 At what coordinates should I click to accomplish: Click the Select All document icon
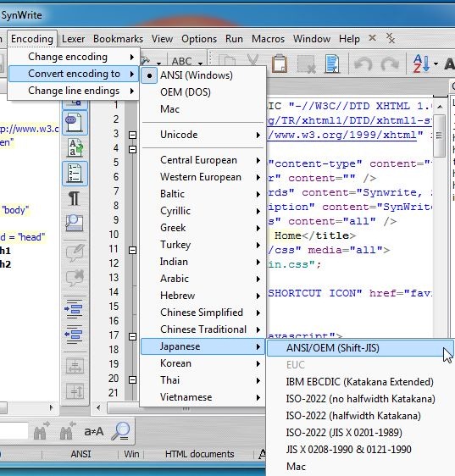pyautogui.click(x=332, y=64)
